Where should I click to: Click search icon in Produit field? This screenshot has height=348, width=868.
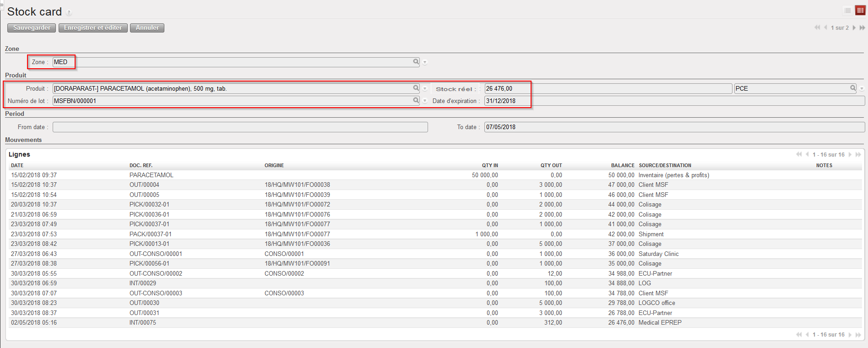pyautogui.click(x=416, y=88)
